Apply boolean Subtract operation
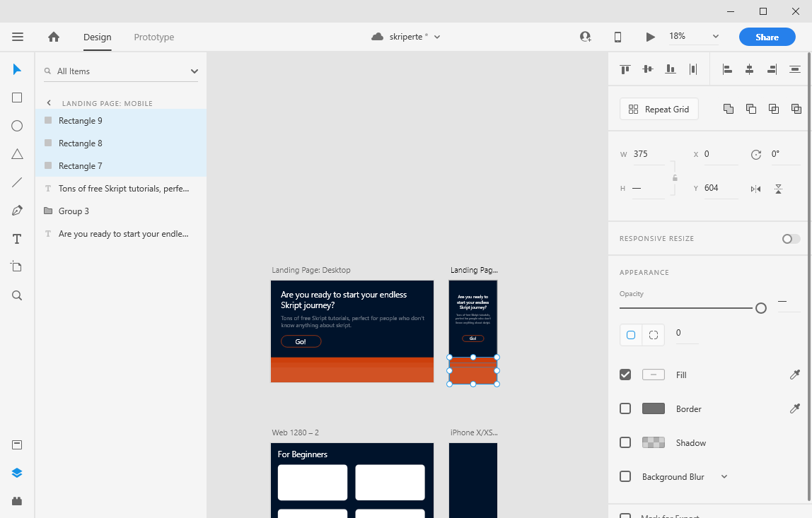Screen dimensions: 812x518 pyautogui.click(x=751, y=109)
